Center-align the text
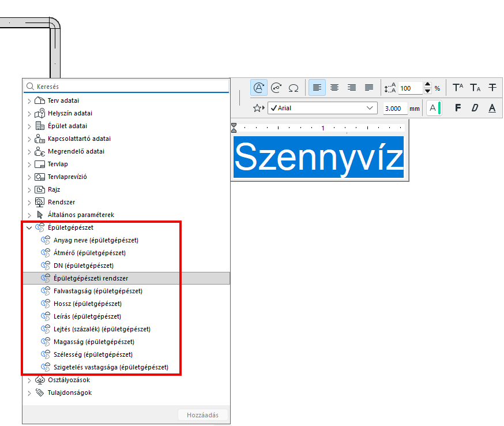504x426 pixels. [x=334, y=88]
